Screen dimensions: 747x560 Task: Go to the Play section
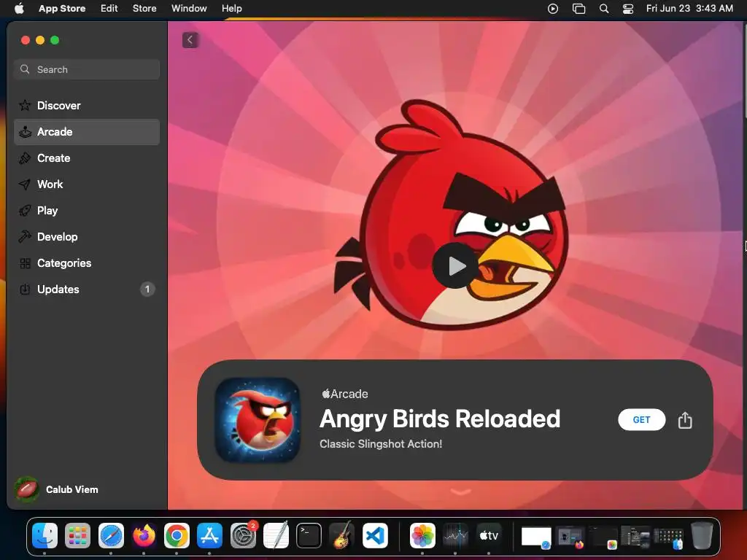87,211
